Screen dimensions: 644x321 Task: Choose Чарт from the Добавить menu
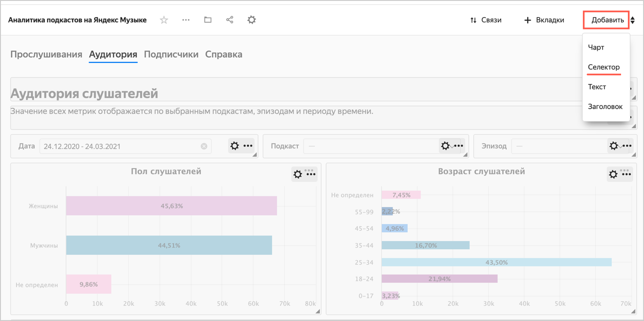[596, 48]
